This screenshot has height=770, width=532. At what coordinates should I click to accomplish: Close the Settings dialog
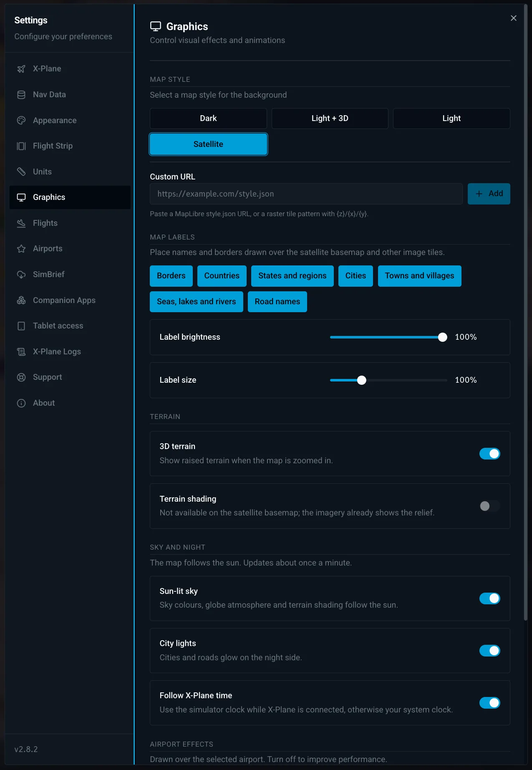coord(514,18)
